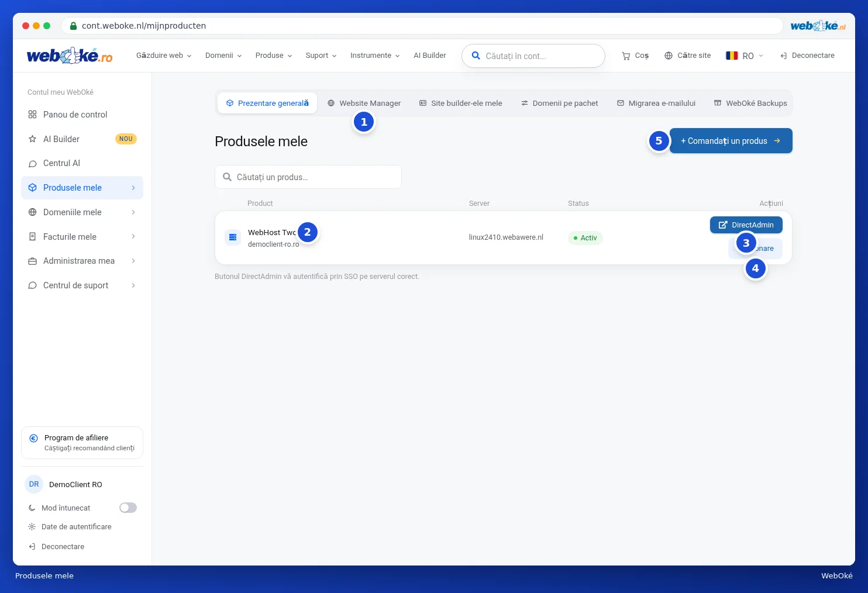Viewport: 868px width, 593px height.
Task: Click the Căutați în cont search field
Action: (533, 56)
